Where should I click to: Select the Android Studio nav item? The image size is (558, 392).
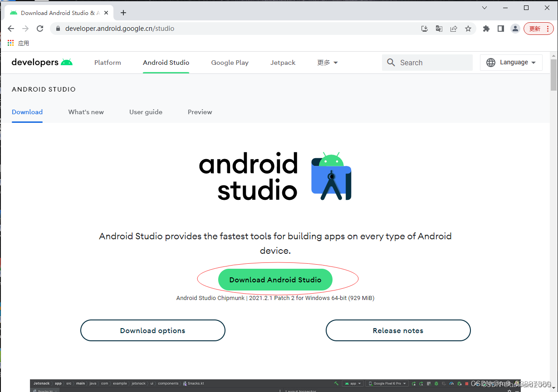(166, 63)
